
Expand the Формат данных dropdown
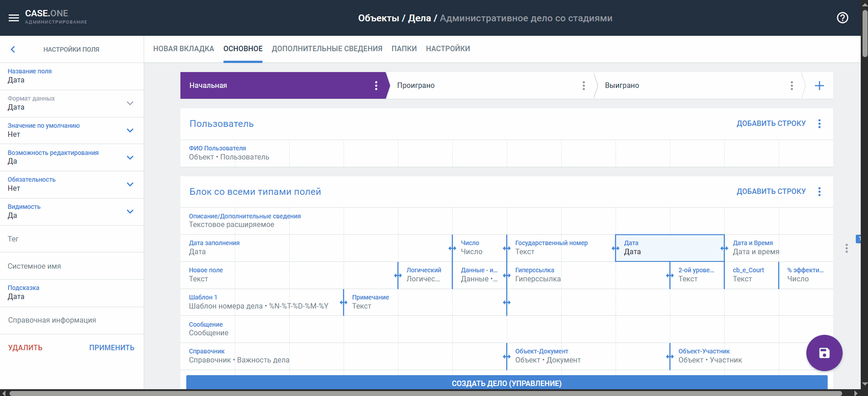coord(130,103)
